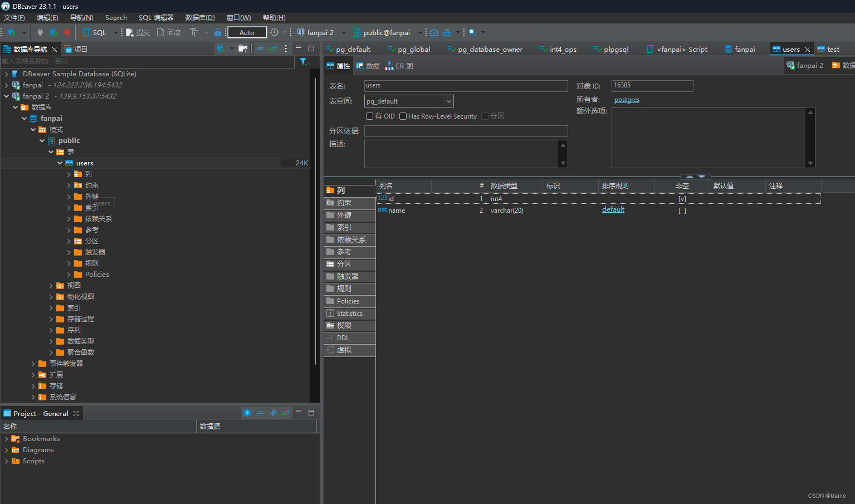Screen dimensions: 855x504
Task: Toggle the 有 OID checkbox
Action: [x=369, y=116]
